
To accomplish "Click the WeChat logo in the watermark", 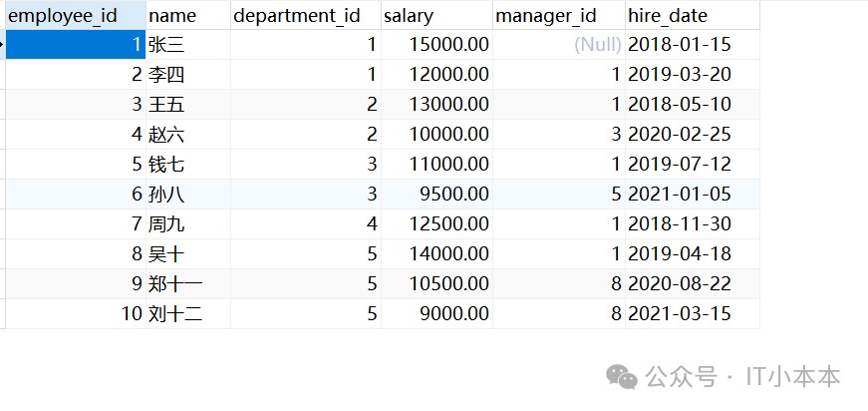I will point(622,377).
